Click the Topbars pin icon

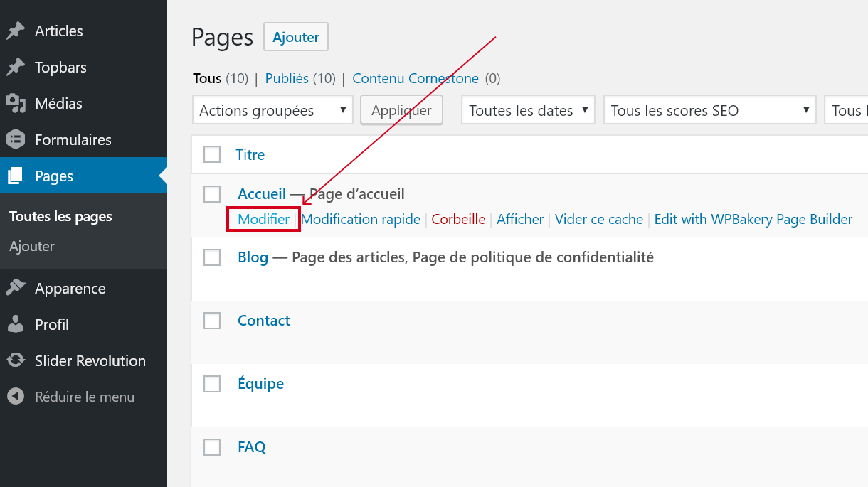click(x=16, y=68)
